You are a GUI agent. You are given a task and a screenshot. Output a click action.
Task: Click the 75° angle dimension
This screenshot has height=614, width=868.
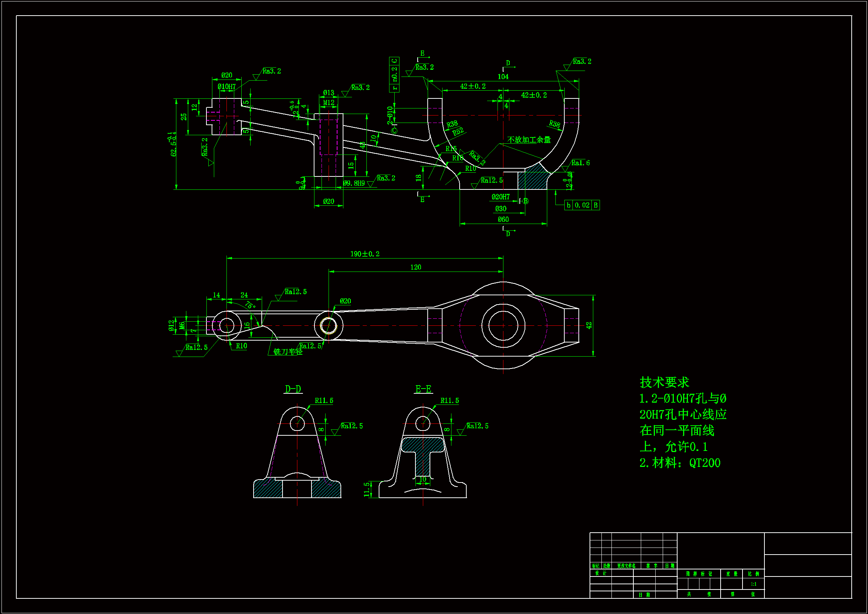coord(251,305)
